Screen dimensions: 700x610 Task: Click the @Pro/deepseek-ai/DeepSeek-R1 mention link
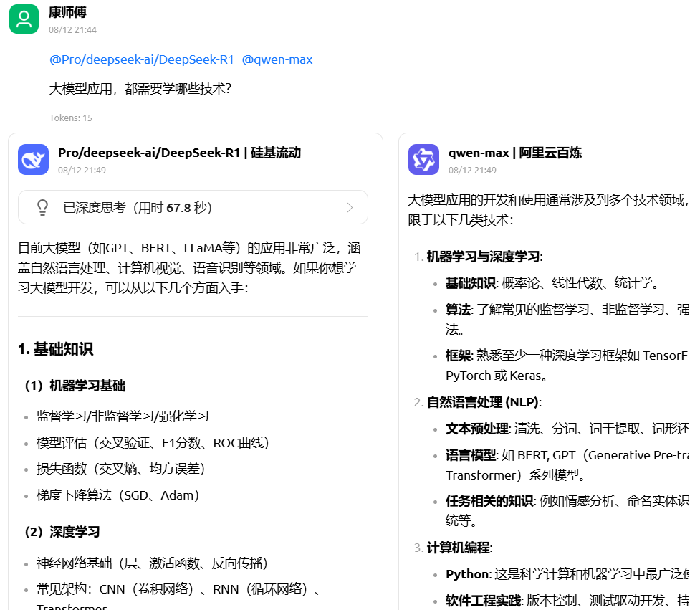pos(142,59)
